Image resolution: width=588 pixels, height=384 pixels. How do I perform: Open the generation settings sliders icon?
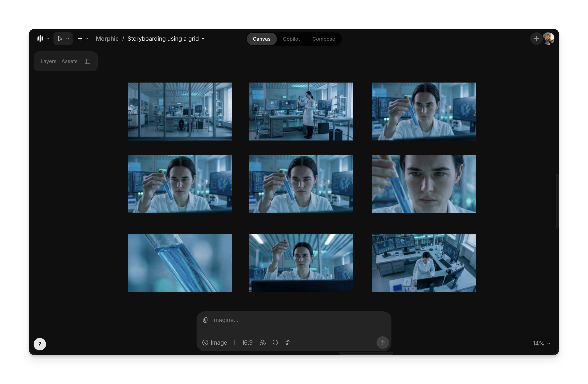click(x=288, y=343)
